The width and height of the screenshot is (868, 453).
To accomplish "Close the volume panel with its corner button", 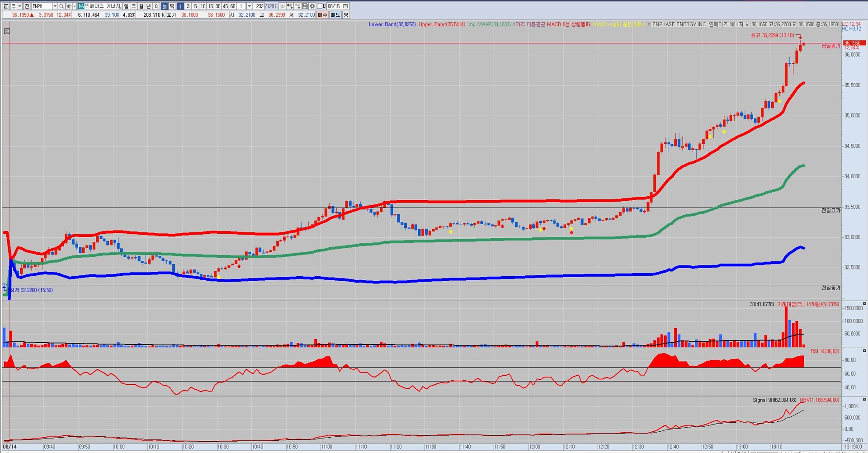I will pos(864,304).
